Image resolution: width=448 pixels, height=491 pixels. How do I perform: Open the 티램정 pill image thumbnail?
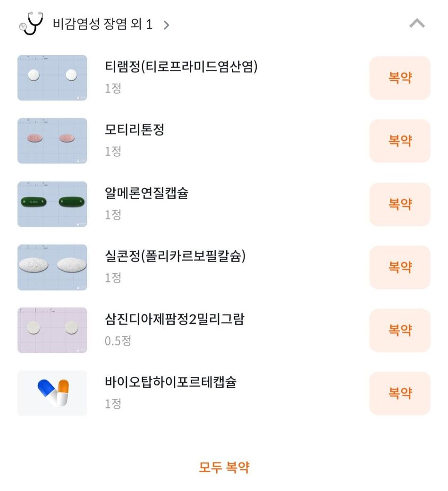(52, 78)
